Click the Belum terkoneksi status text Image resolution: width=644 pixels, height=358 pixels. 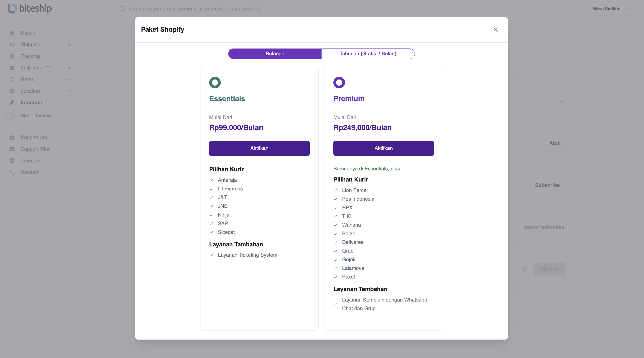pyautogui.click(x=545, y=227)
